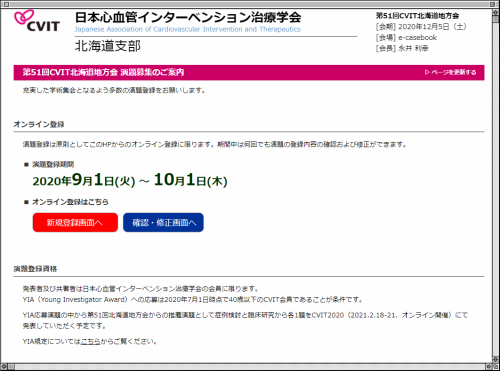Open the 確認・修正画面へ blue button
The image size is (500, 371).
(163, 222)
